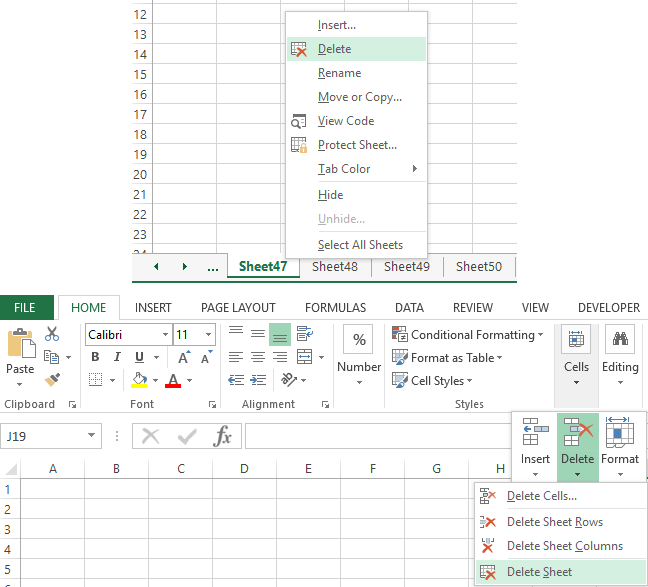Screen dimensions: 648x587
Task: Open Tab Color submenu
Action: click(x=356, y=169)
